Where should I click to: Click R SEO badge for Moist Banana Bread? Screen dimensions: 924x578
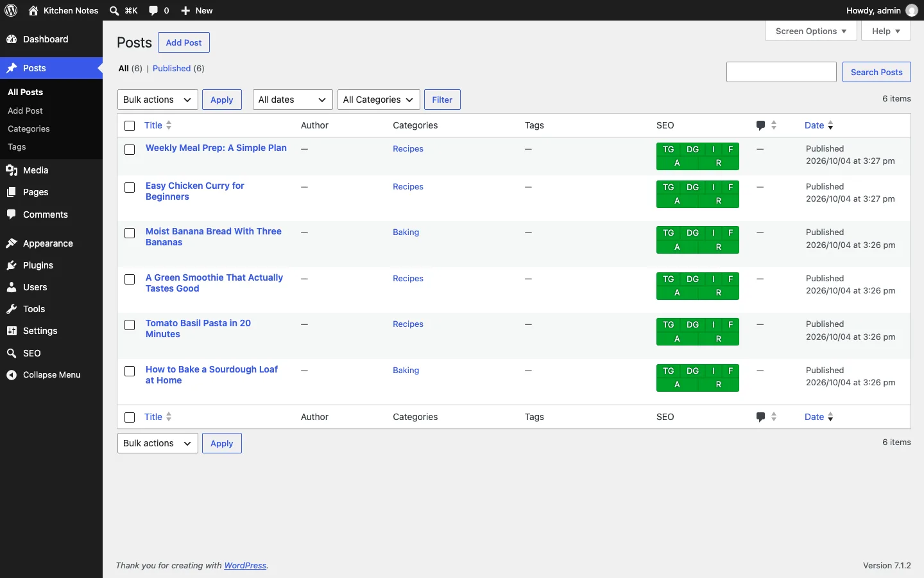tap(719, 247)
